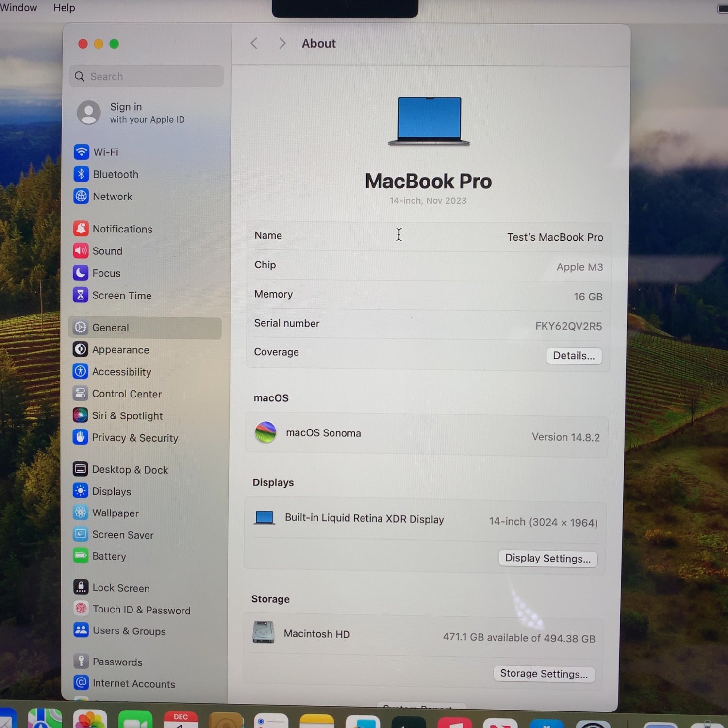This screenshot has width=728, height=728.
Task: Click the Coverage Details button
Action: tap(574, 356)
